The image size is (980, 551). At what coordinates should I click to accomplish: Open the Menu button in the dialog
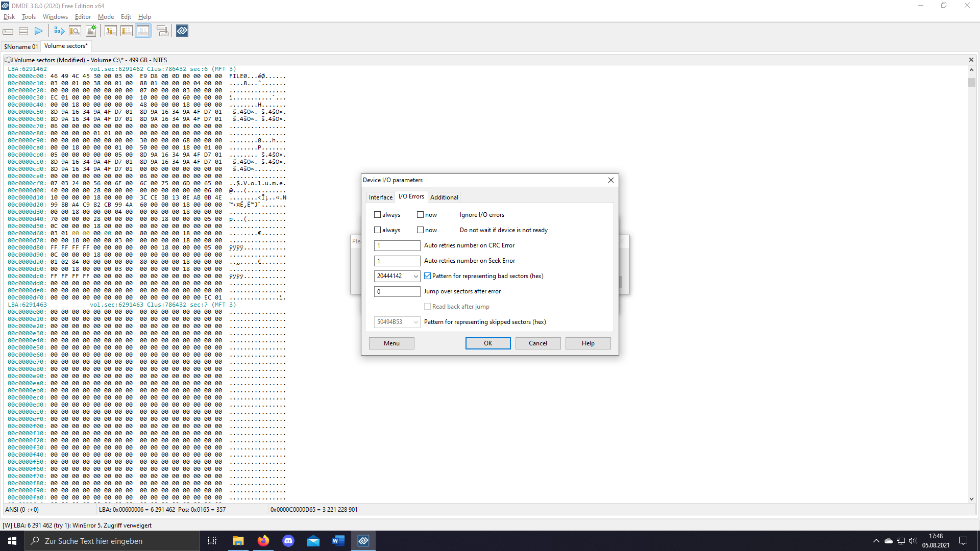pyautogui.click(x=391, y=343)
